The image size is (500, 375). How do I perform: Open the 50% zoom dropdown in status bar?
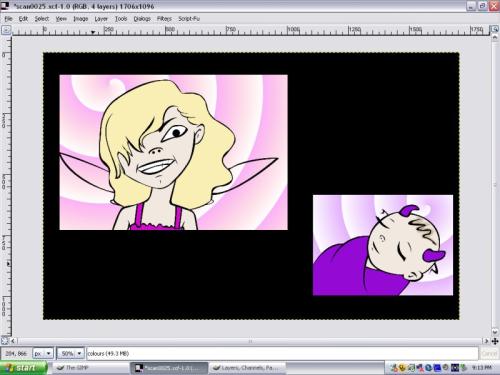[70, 353]
